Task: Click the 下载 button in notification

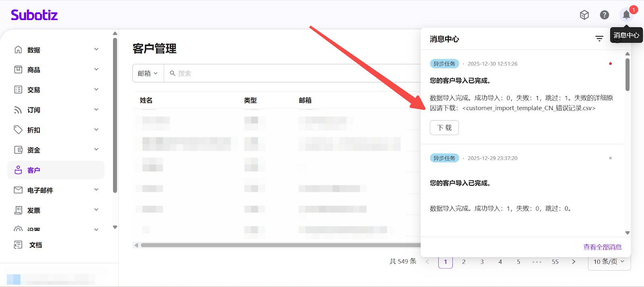Action: (444, 128)
